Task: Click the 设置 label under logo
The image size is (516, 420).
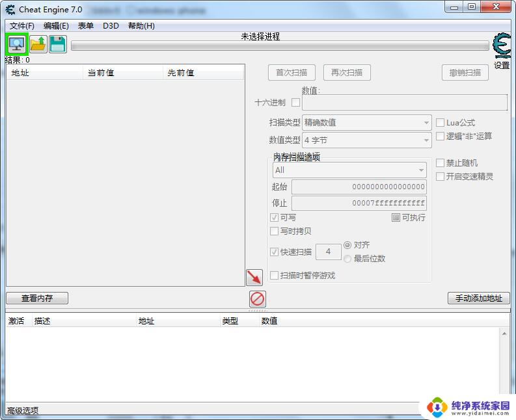Action: pos(502,65)
